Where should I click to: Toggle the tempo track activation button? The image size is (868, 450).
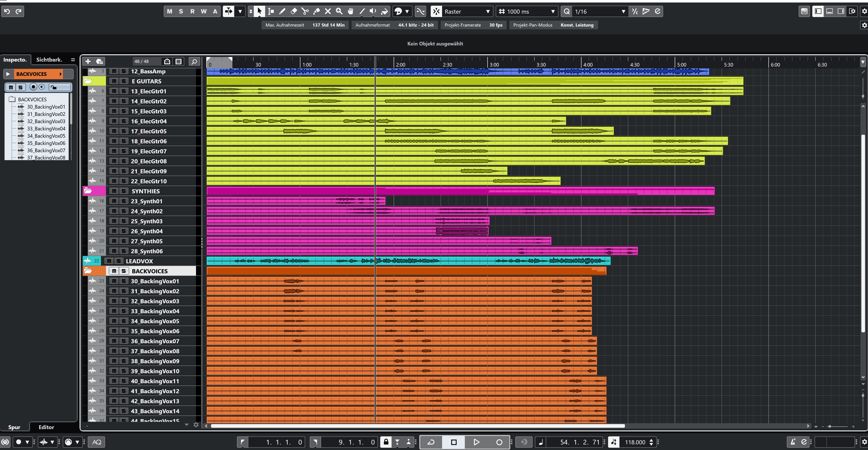coord(614,442)
